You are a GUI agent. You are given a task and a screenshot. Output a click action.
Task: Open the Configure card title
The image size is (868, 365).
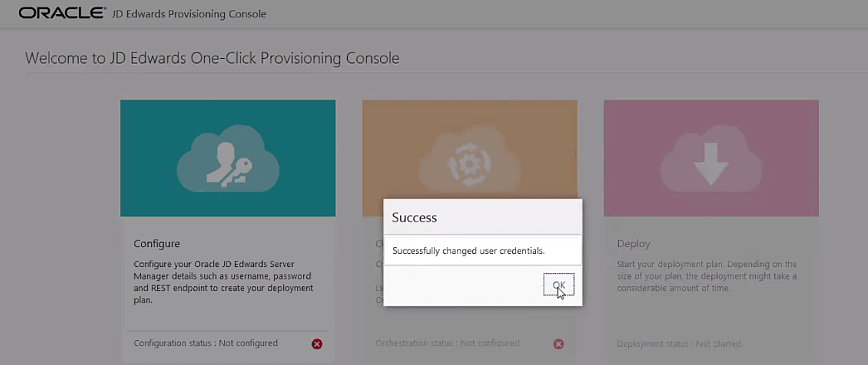coord(157,243)
